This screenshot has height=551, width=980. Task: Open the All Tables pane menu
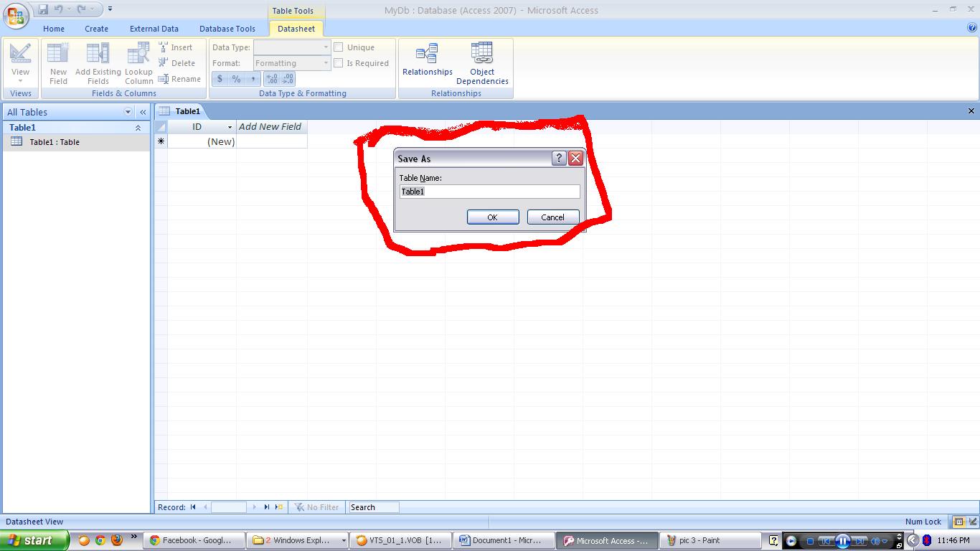(128, 112)
